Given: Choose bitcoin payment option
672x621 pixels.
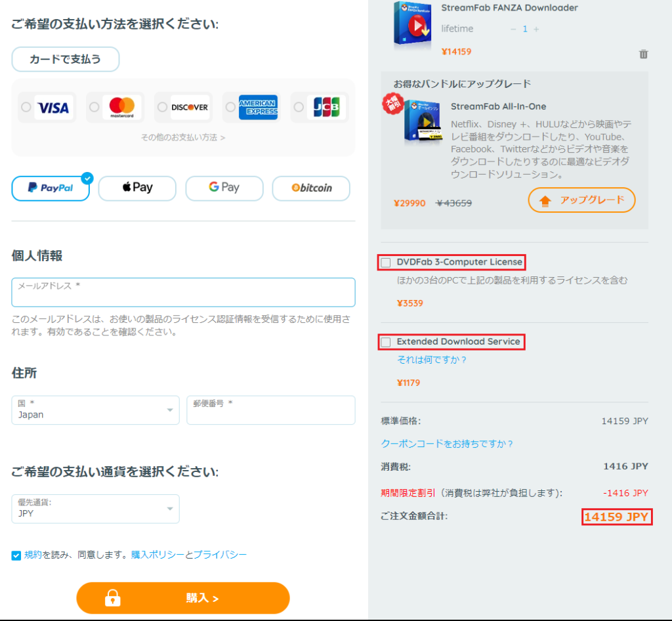Looking at the screenshot, I should (311, 188).
